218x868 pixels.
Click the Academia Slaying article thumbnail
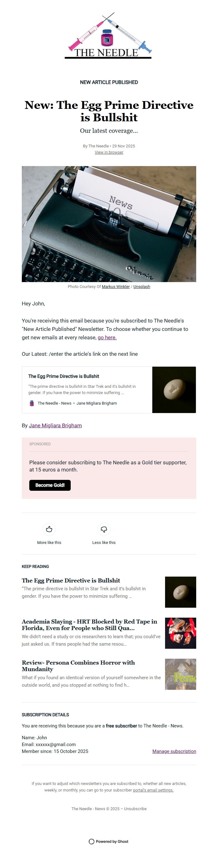click(180, 633)
